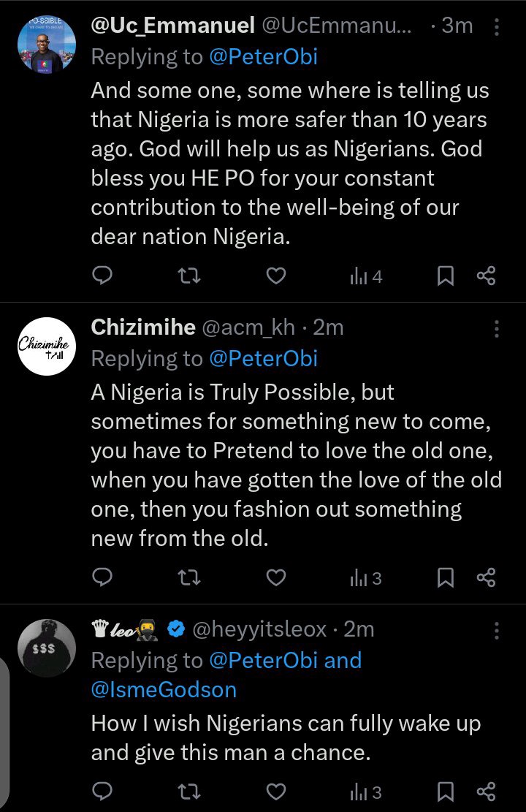The height and width of the screenshot is (812, 526).
Task: Open leo's $$$ profile avatar
Action: (46, 648)
